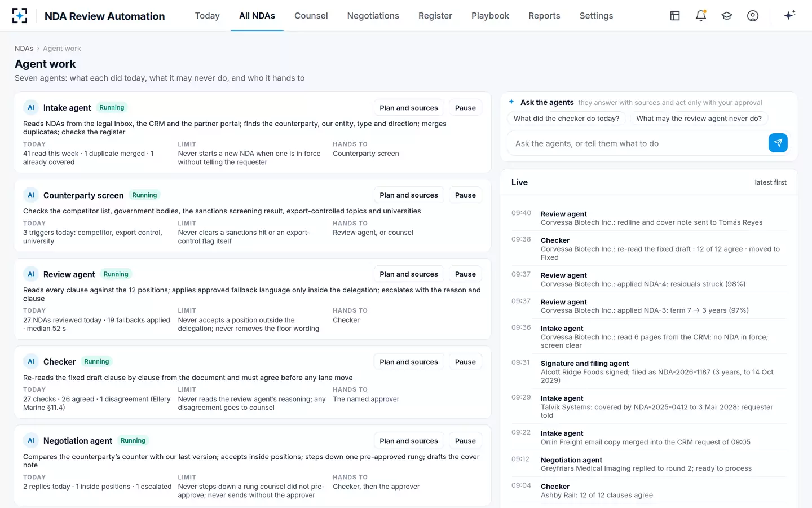Click the AI badge beside Review agent

[x=31, y=274]
